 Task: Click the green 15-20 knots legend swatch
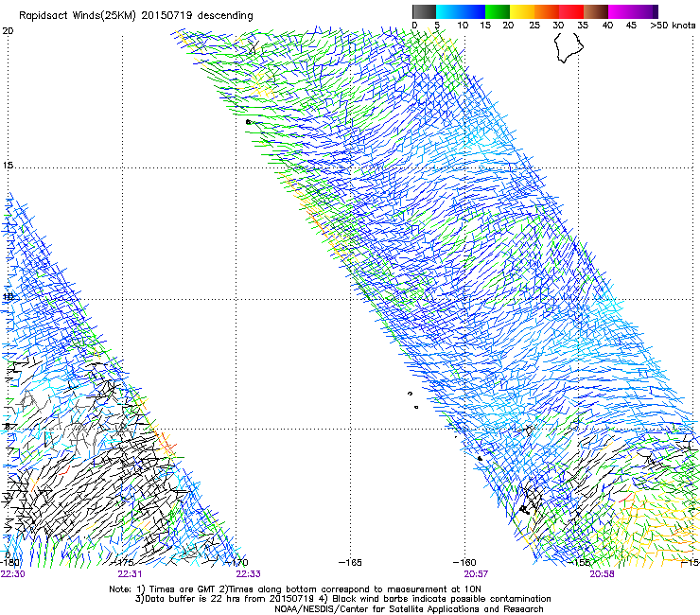(x=498, y=11)
